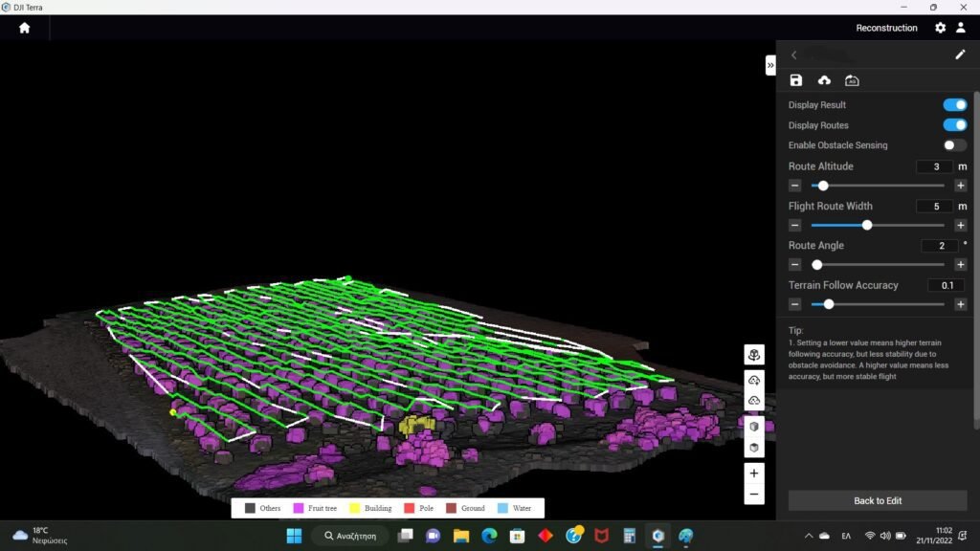The height and width of the screenshot is (551, 980).
Task: Decrease Route Angle with minus button
Action: click(795, 265)
